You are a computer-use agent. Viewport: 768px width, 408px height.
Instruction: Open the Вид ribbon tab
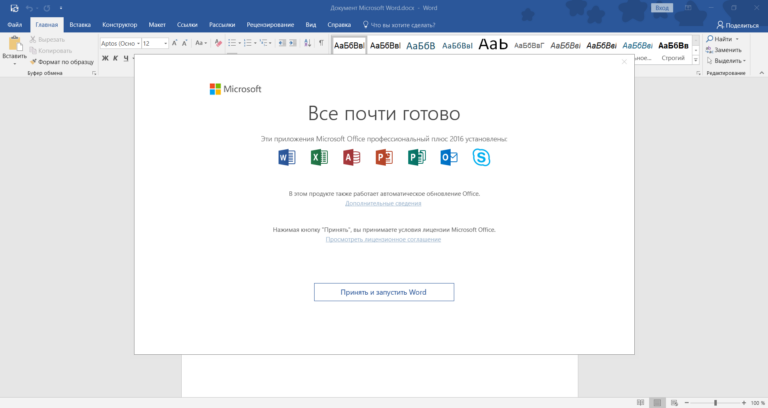311,24
